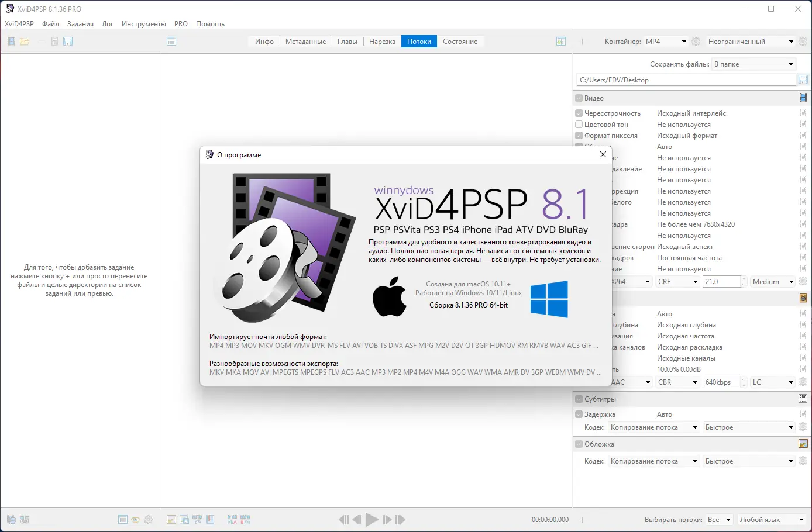Click the save task floppy icon
The image size is (812, 532).
click(x=68, y=41)
